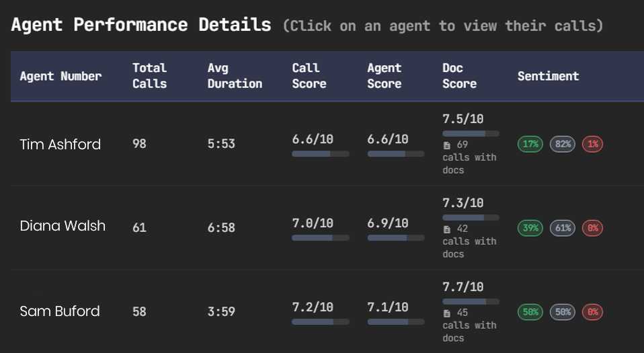Image resolution: width=644 pixels, height=353 pixels.
Task: View Sam Buford's calls
Action: pyautogui.click(x=60, y=311)
